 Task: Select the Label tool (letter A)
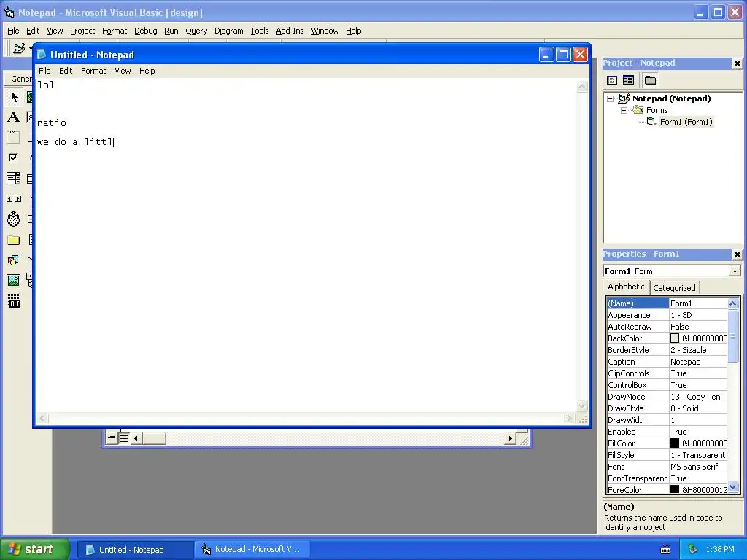(13, 117)
